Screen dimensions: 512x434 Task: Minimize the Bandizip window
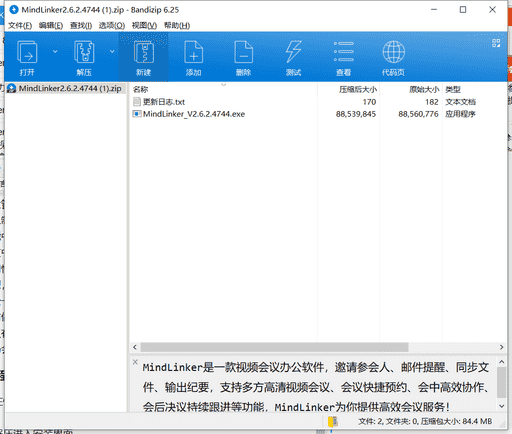434,10
